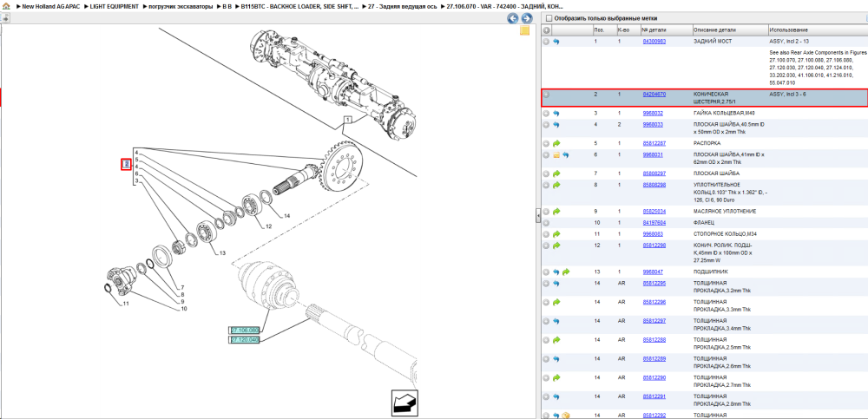Open part number link 85812288

pos(654,340)
